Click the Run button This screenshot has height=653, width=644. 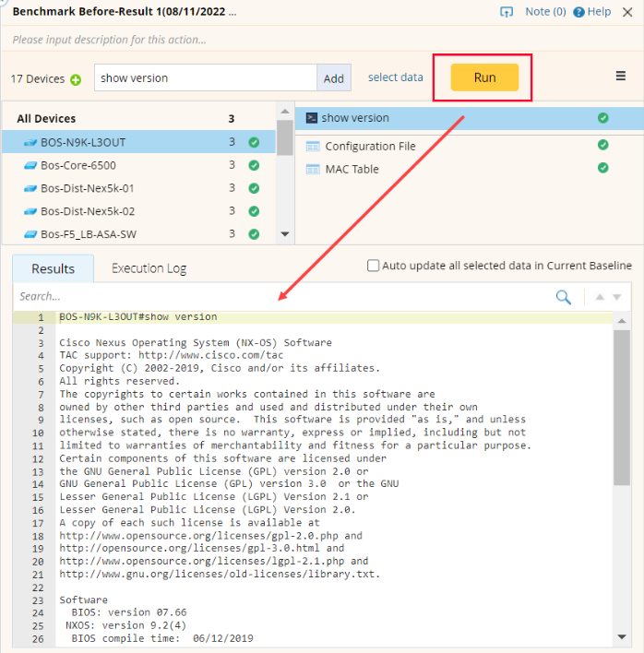coord(485,77)
